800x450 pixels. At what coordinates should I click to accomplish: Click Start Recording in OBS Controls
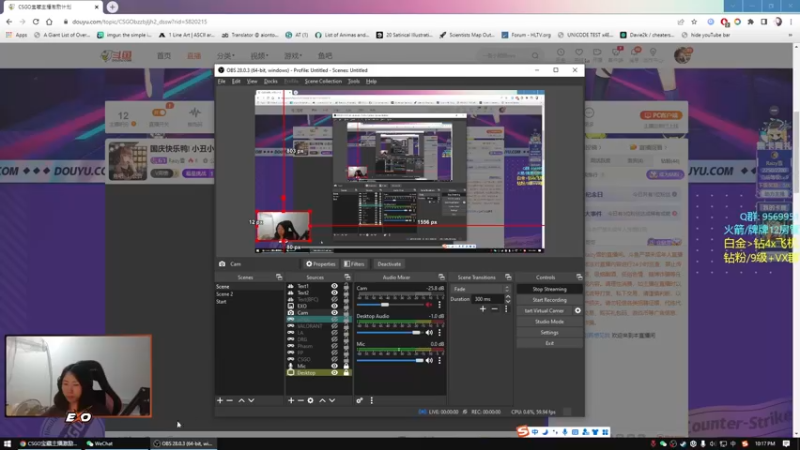(549, 300)
